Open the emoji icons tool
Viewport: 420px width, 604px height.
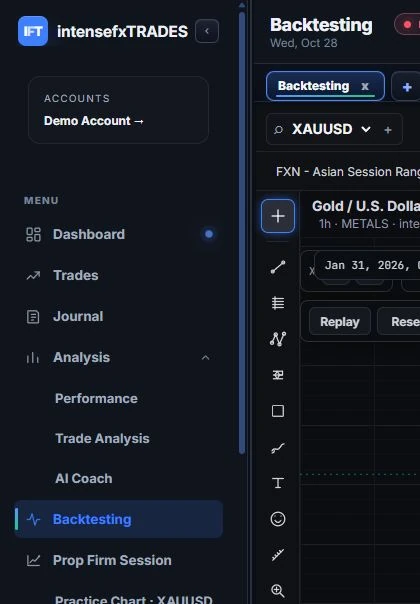pos(278,519)
